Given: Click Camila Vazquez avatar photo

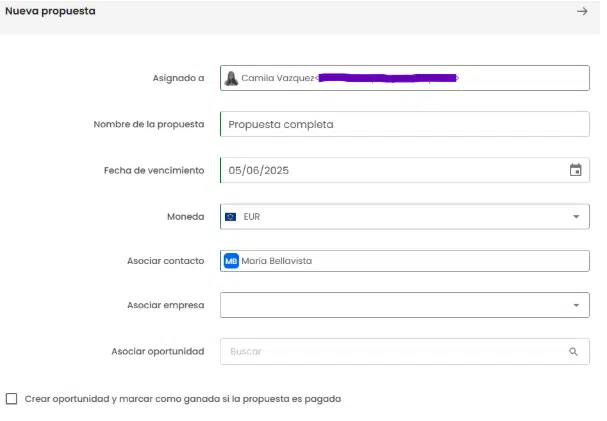Looking at the screenshot, I should (x=231, y=78).
